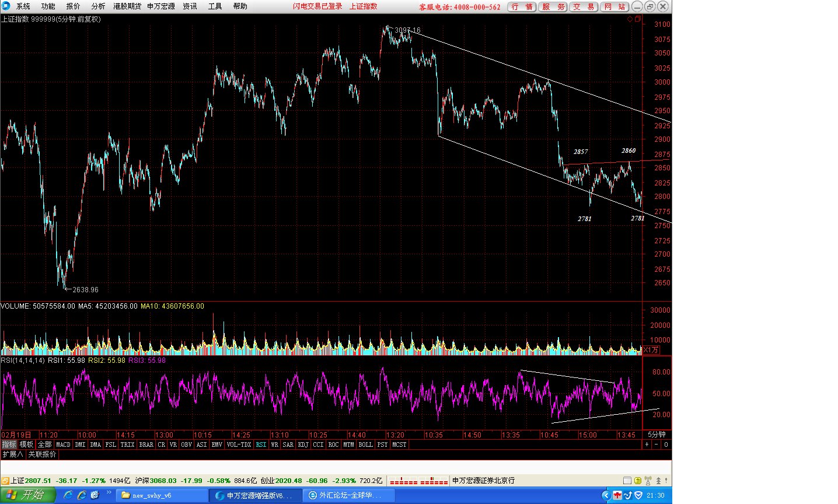Viewport: 838px width, 504px height.
Task: Open the 功能 menu
Action: tap(48, 6)
